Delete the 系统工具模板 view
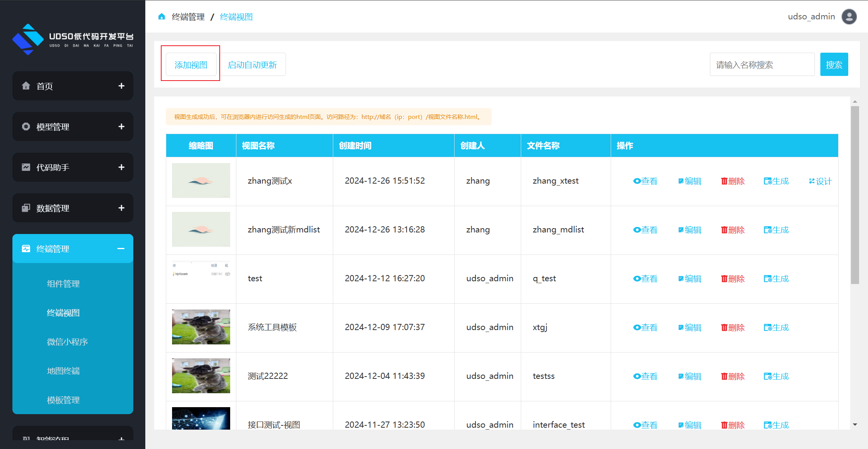This screenshot has width=868, height=449. coord(733,327)
